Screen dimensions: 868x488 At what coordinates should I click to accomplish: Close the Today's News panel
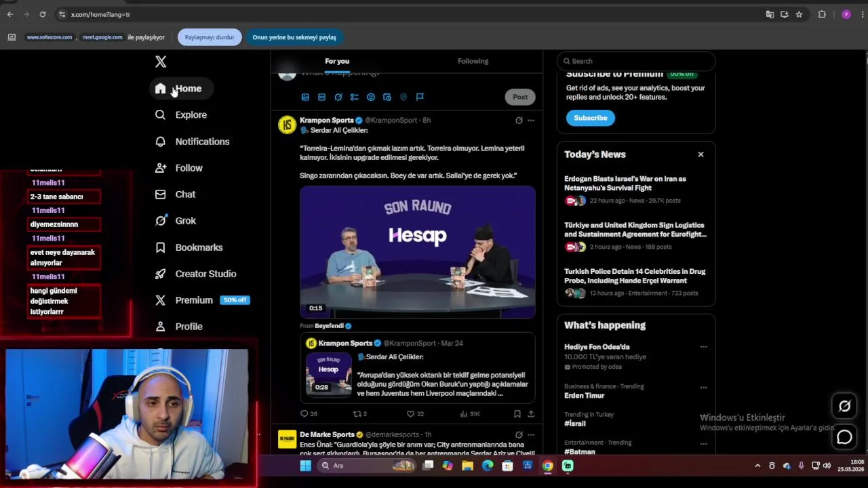[x=701, y=155]
